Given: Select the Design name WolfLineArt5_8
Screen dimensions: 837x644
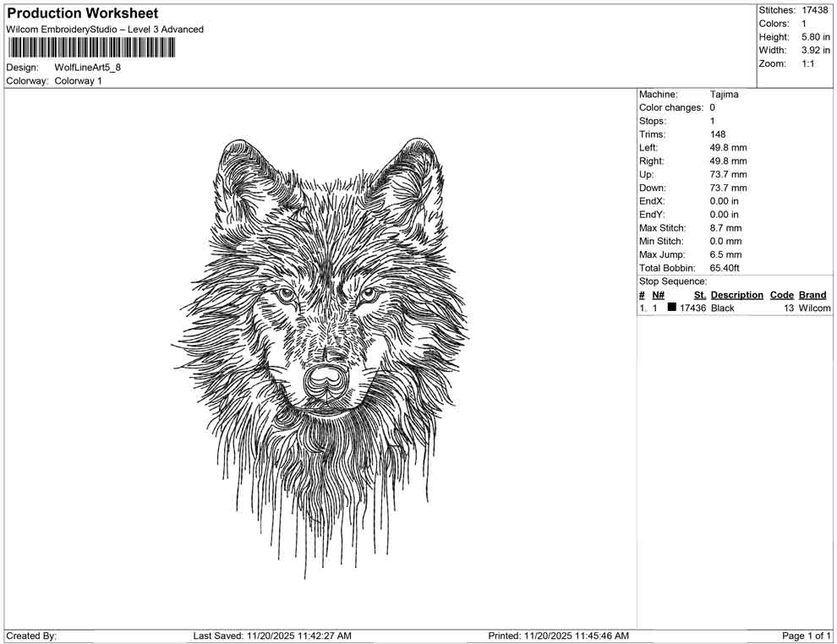Looking at the screenshot, I should [89, 68].
